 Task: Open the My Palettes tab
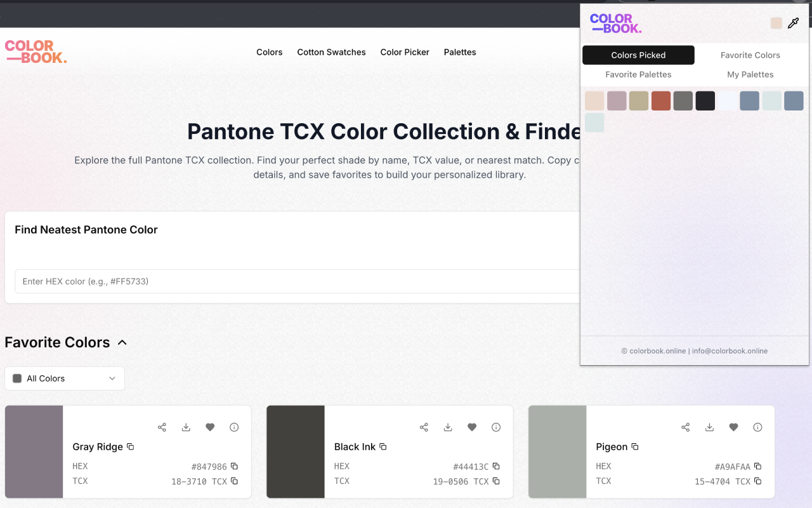tap(750, 74)
